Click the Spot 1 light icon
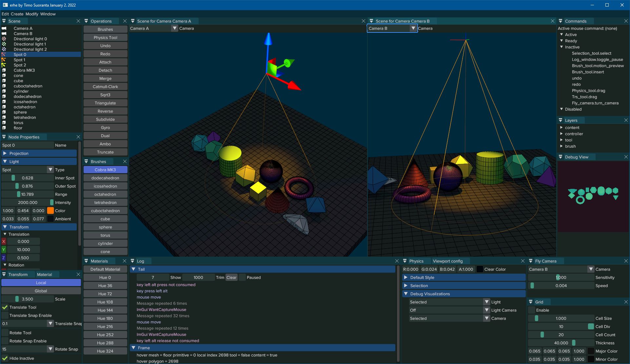The height and width of the screenshot is (364, 630). [4, 60]
